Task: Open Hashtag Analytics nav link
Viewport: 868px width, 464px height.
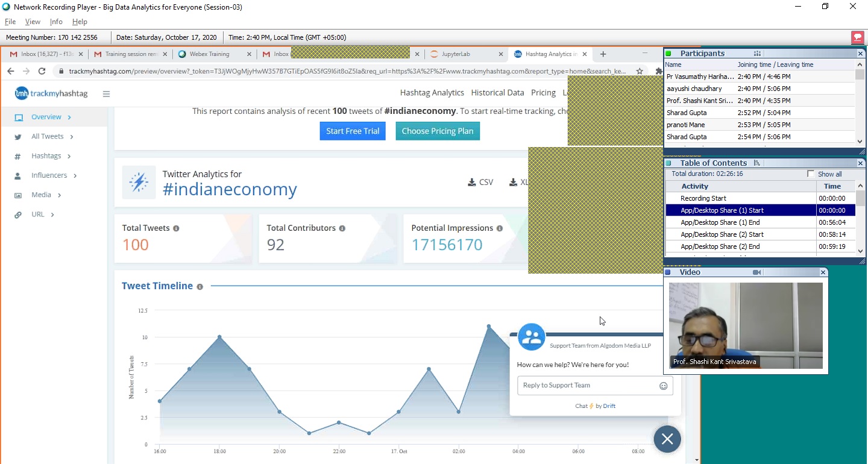Action: pyautogui.click(x=432, y=93)
